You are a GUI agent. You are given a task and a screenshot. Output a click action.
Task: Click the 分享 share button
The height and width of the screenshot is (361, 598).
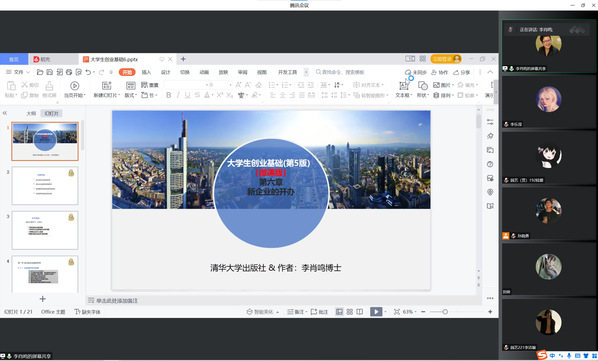pyautogui.click(x=461, y=72)
